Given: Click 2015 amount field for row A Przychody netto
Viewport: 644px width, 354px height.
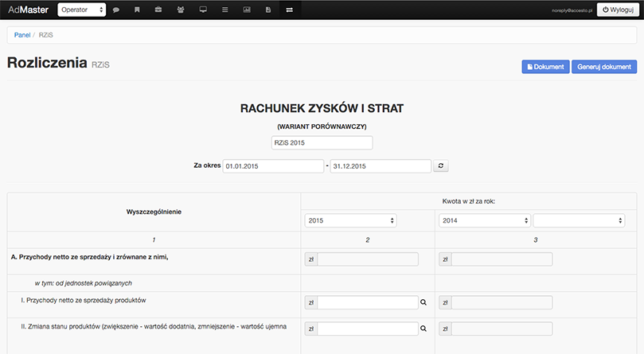Looking at the screenshot, I should click(x=368, y=259).
